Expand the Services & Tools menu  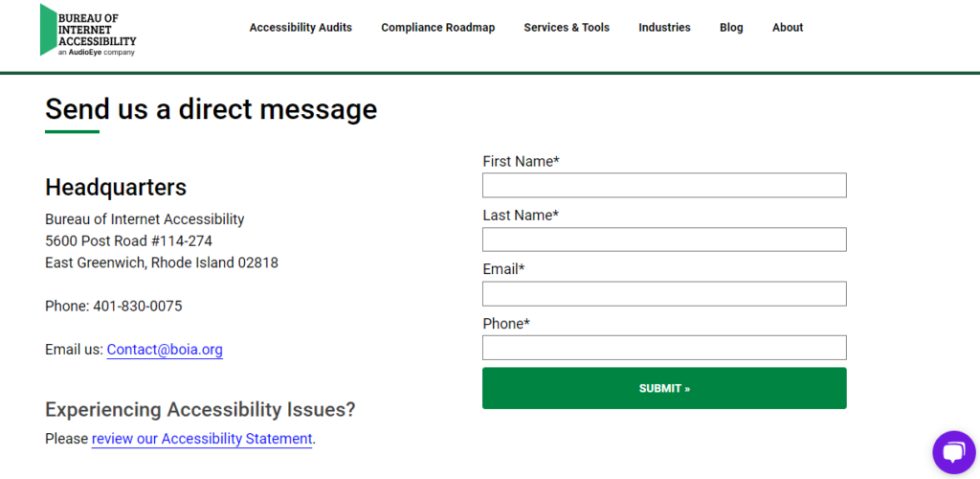(x=567, y=28)
